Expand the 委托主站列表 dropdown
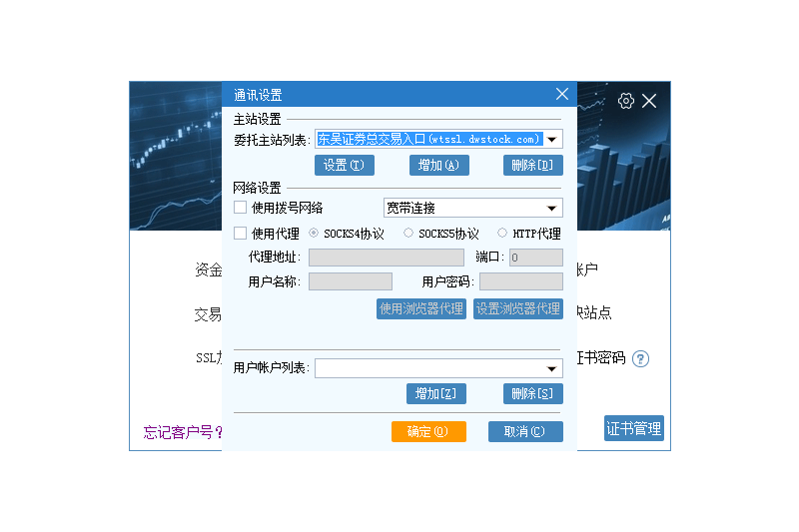The width and height of the screenshot is (799, 532). [552, 140]
